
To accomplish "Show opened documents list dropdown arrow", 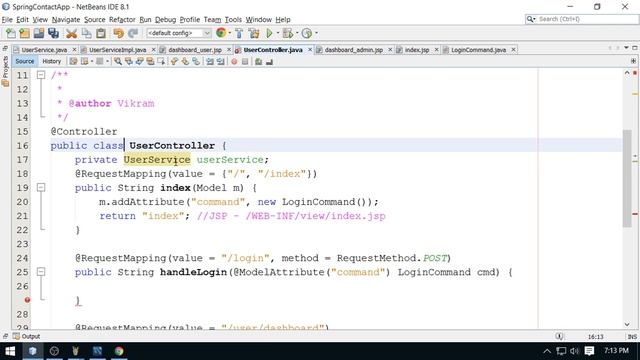I will point(626,48).
